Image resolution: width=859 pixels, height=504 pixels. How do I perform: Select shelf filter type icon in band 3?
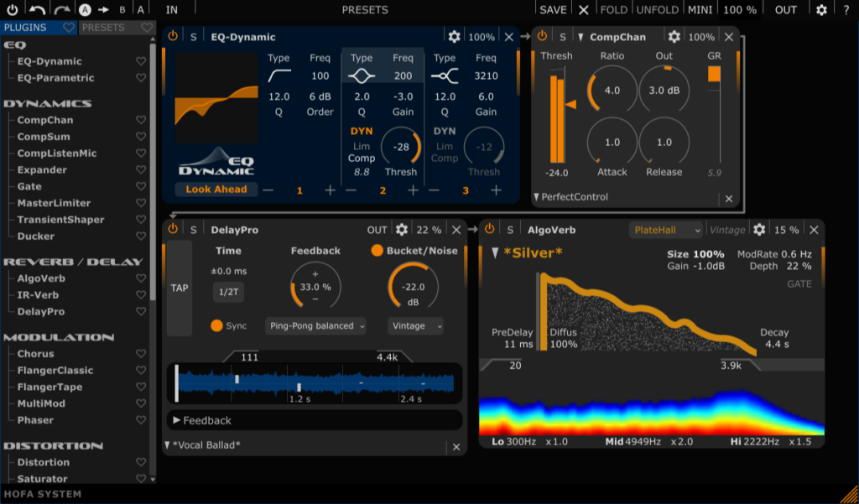pyautogui.click(x=445, y=76)
